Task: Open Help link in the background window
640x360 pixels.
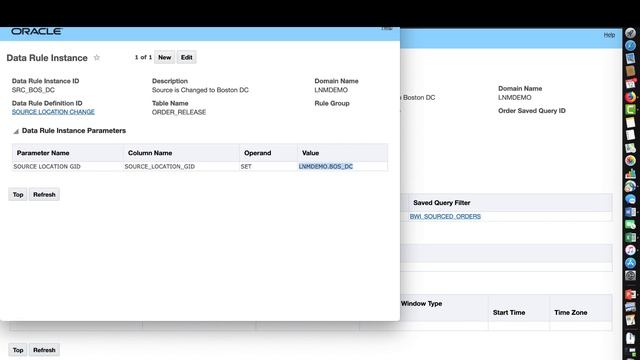Action: tap(609, 35)
